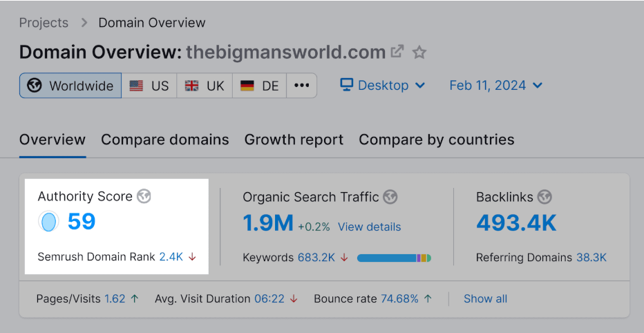Open the Growth report tab
The image size is (644, 333).
pos(294,140)
